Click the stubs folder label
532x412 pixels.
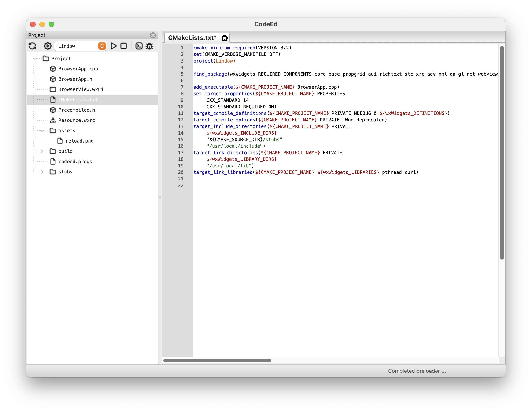66,172
